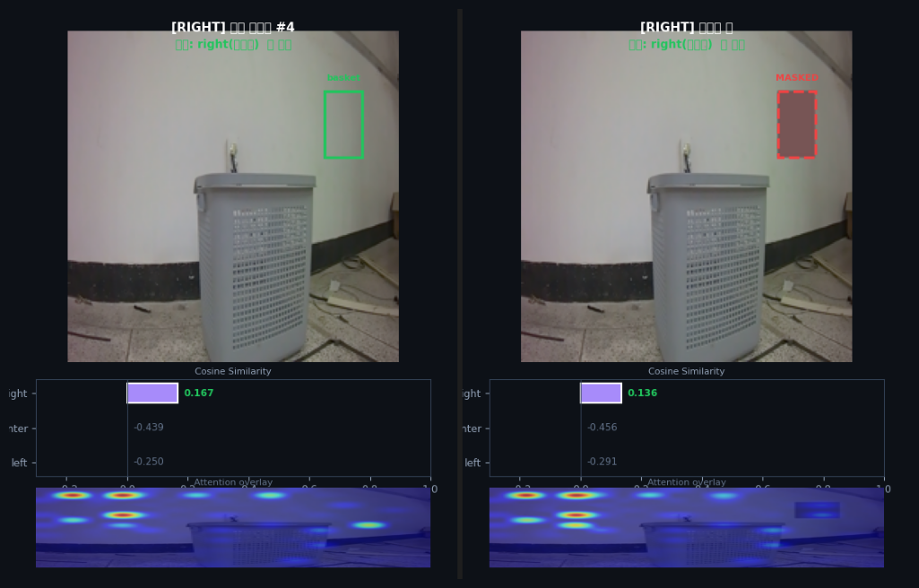
Task: Click the purple bar valued 0.167
Action: tap(152, 393)
